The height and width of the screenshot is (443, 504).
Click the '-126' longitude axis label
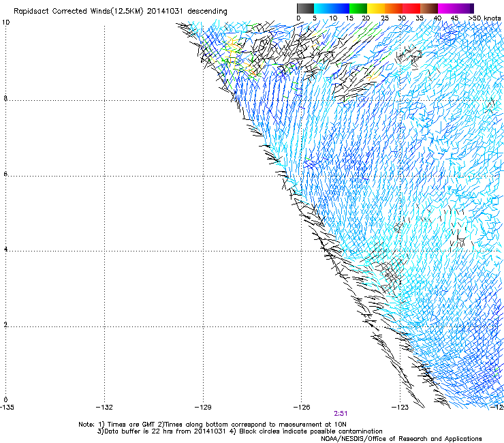[x=302, y=408]
